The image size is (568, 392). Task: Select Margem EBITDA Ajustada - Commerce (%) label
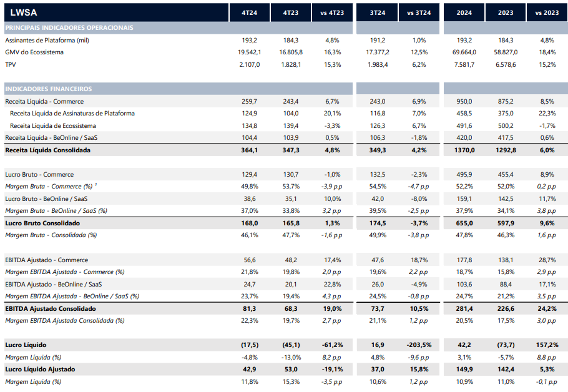[65, 272]
